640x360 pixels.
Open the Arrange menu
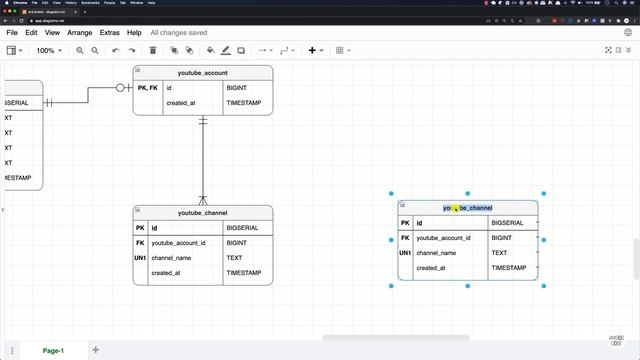(x=80, y=33)
